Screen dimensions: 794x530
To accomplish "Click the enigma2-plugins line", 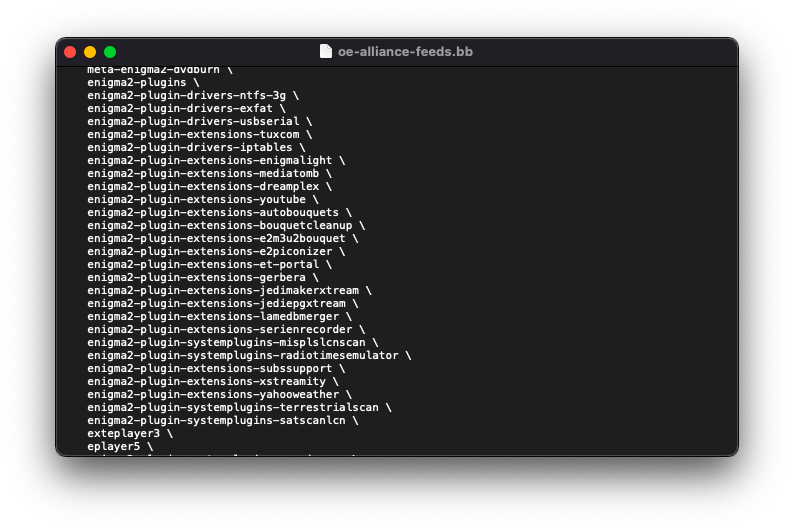I will pos(137,82).
